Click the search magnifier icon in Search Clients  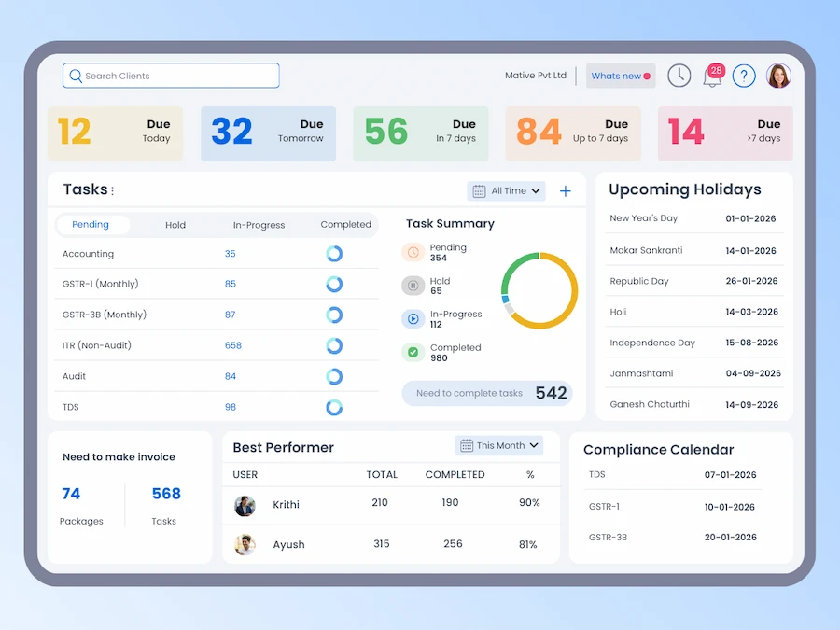76,76
